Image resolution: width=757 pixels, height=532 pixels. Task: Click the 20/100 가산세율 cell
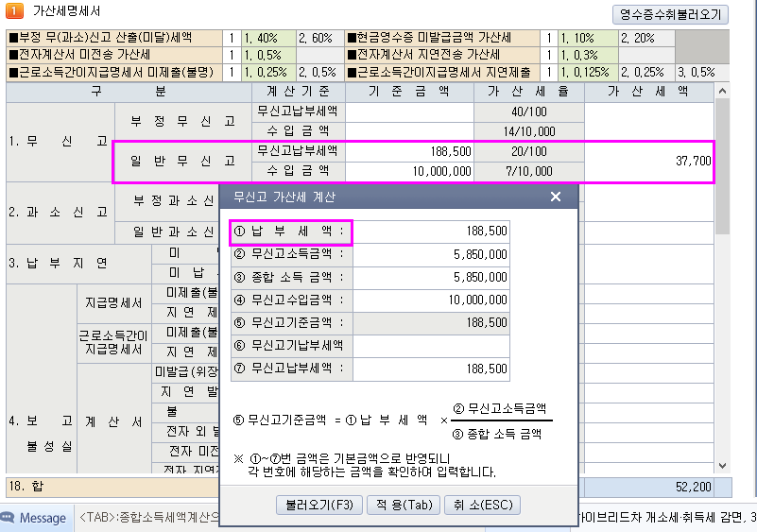pyautogui.click(x=529, y=151)
